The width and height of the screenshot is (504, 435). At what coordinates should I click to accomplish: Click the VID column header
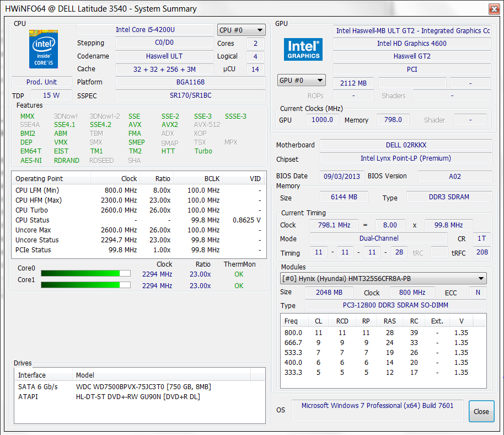click(x=244, y=178)
